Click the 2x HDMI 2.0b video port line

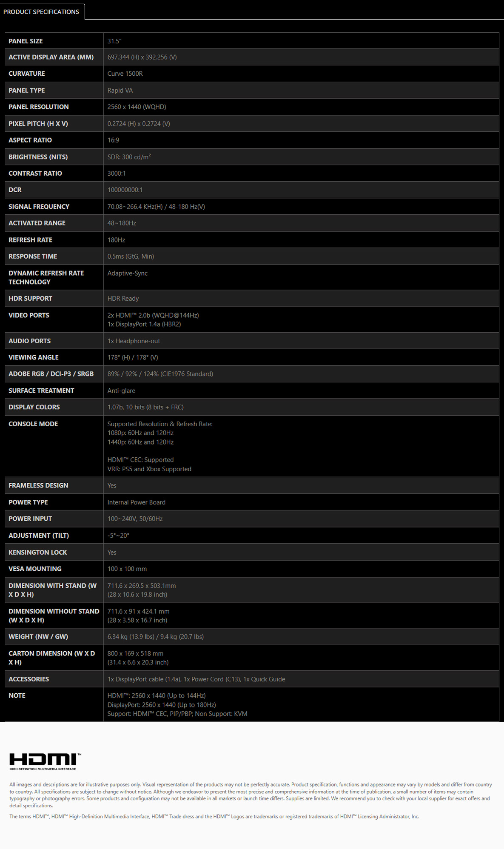(153, 315)
